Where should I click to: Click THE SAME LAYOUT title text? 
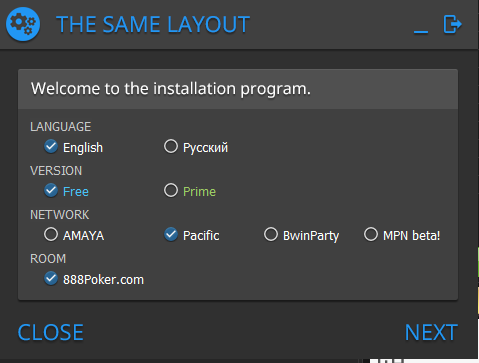coord(153,24)
